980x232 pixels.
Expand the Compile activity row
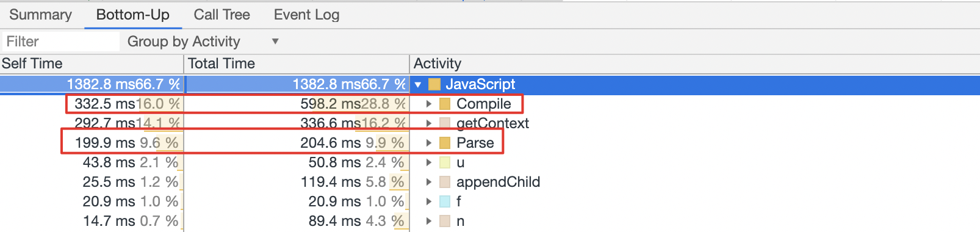pos(428,104)
